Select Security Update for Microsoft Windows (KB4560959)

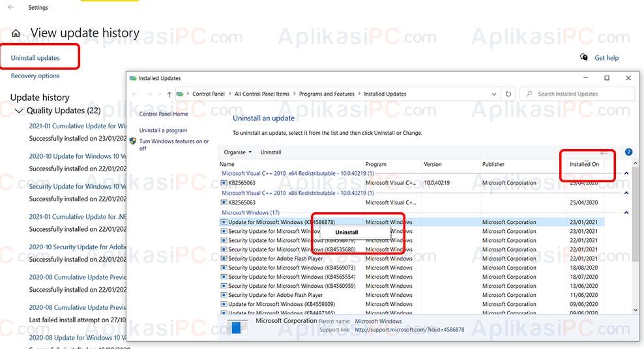(x=411, y=286)
